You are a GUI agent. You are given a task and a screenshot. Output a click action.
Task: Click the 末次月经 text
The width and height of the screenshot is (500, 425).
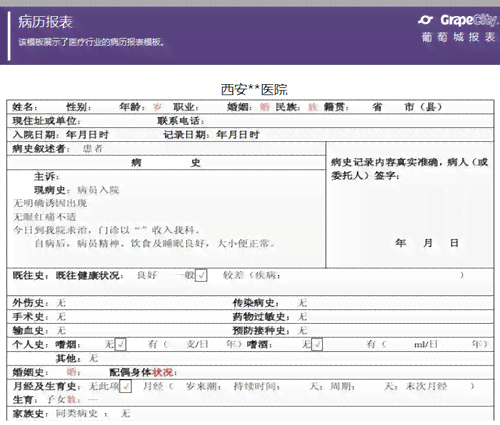point(426,386)
